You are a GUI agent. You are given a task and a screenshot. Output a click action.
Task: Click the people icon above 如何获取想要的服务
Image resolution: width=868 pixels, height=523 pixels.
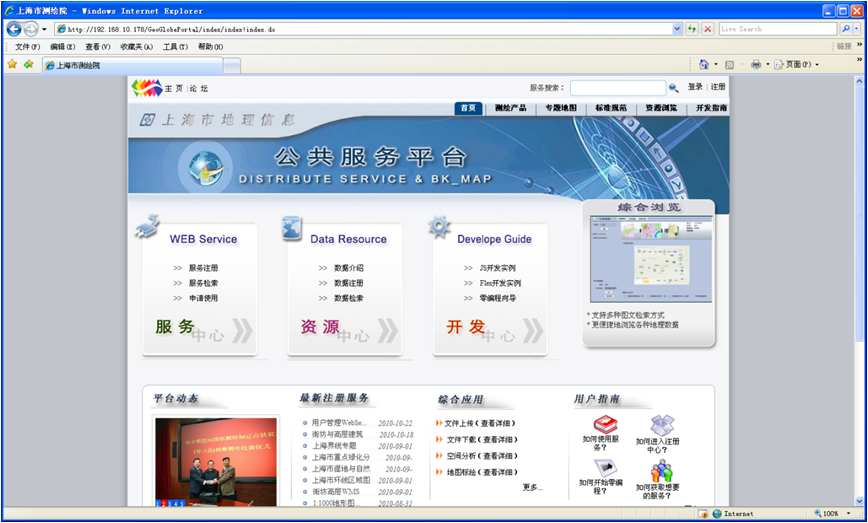[661, 471]
